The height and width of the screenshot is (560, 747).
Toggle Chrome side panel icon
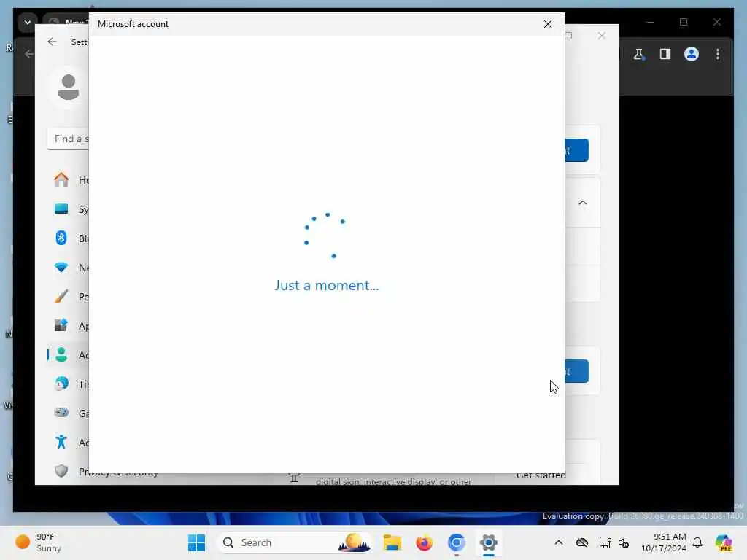pyautogui.click(x=665, y=54)
